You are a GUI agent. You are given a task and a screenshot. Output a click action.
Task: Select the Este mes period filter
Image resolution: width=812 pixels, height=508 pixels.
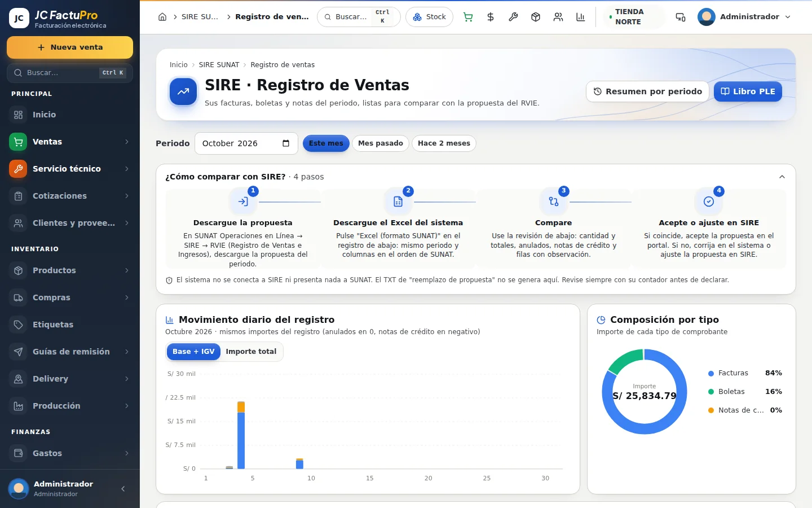click(326, 143)
